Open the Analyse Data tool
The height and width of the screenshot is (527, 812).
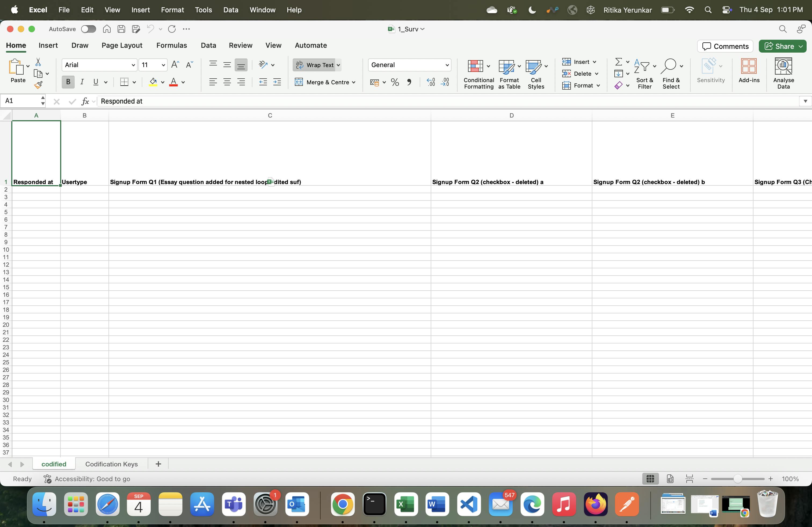click(783, 73)
